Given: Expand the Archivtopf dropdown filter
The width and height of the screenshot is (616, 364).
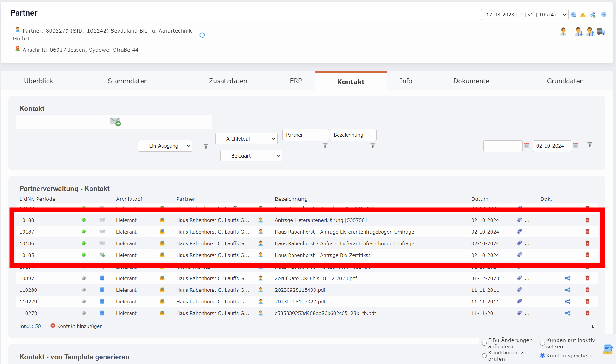Looking at the screenshot, I should (247, 139).
